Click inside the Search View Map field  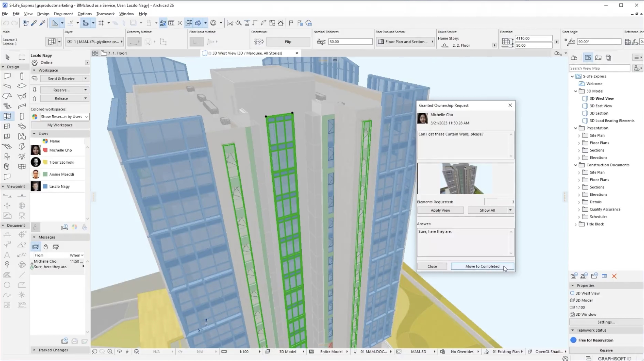(599, 68)
